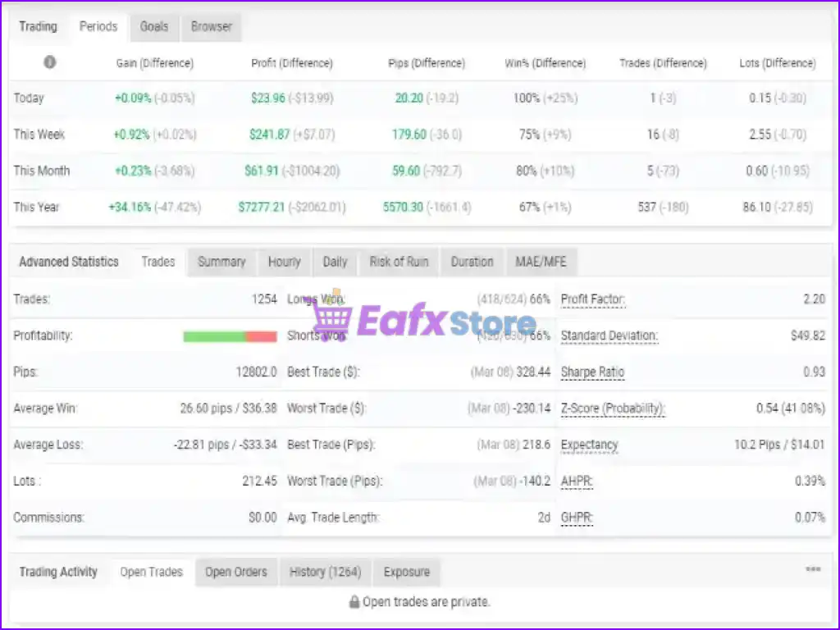Click This Year profit $7277.21

(x=262, y=208)
